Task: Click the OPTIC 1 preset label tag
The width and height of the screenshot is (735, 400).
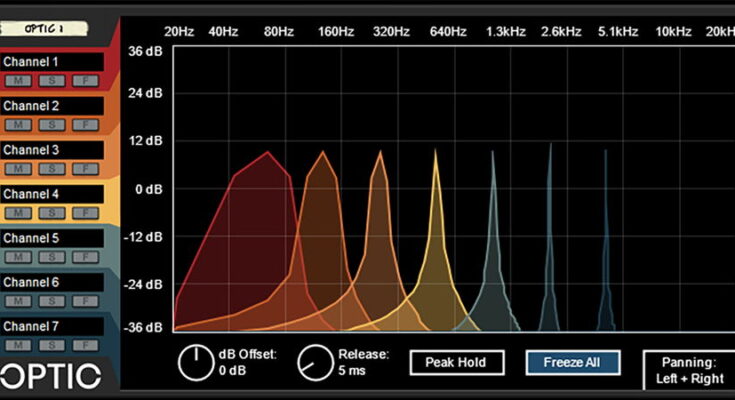Action: (43, 28)
